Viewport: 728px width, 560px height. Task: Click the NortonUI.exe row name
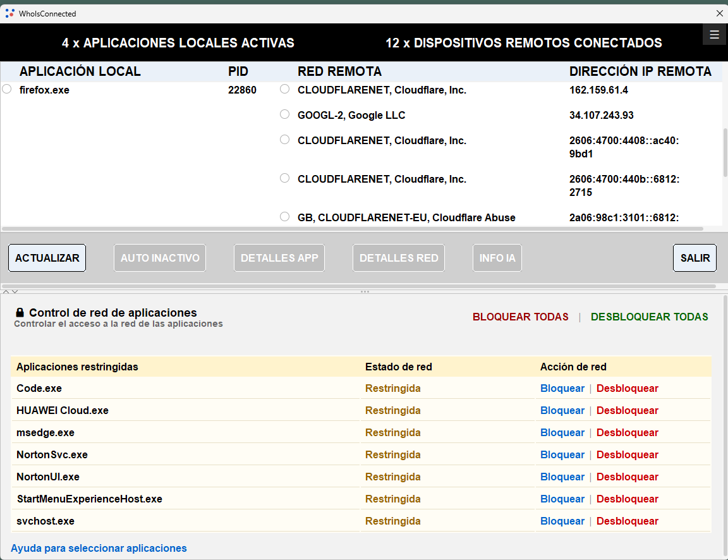pyautogui.click(x=48, y=477)
